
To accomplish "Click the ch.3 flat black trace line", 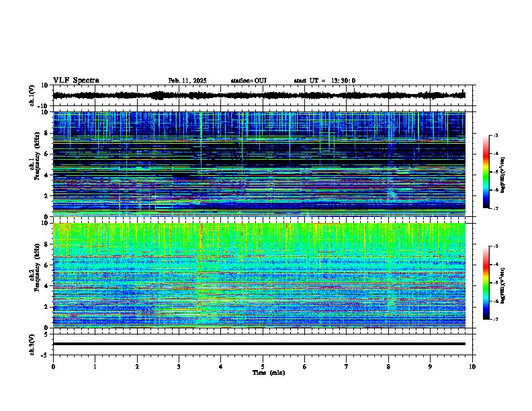I will (259, 344).
